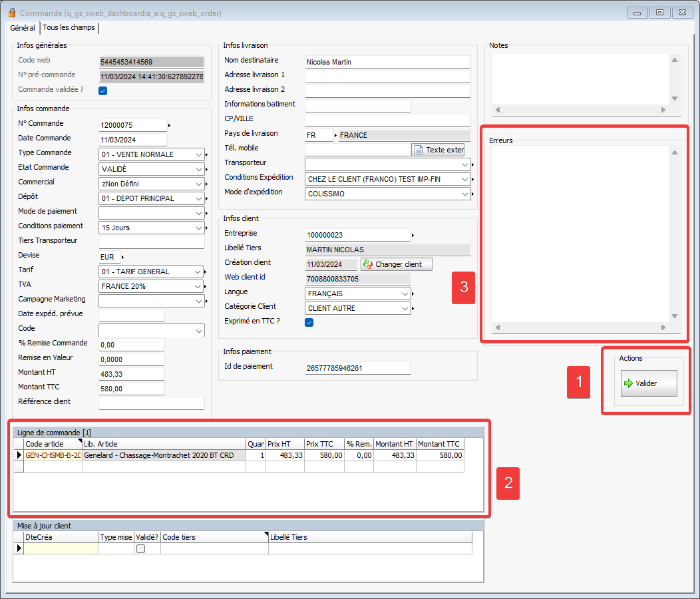Click the lock icon in title bar
The height and width of the screenshot is (599, 700).
click(11, 13)
